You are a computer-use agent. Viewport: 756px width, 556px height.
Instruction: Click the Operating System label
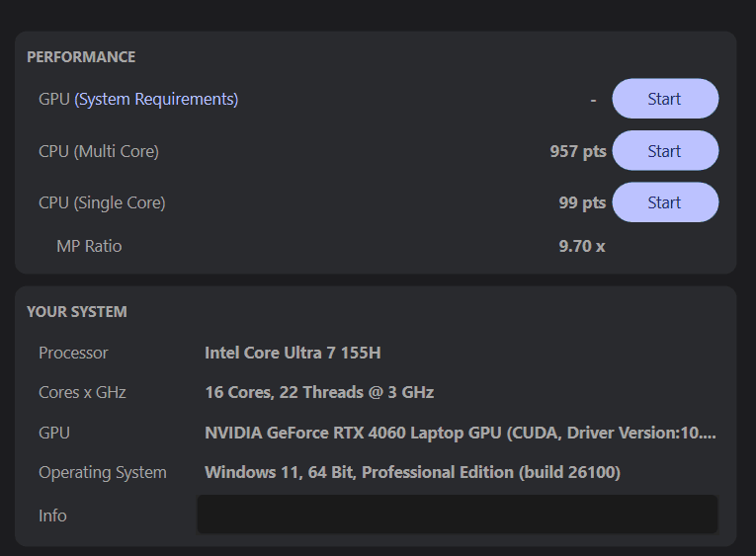103,473
